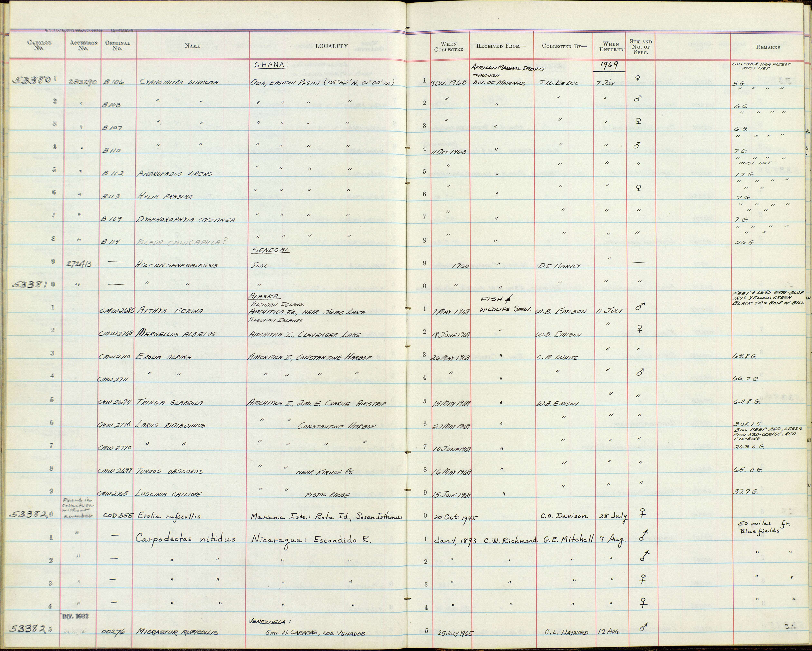Click the 'ACCESSION No.' column header
This screenshot has width=812, height=651.
pyautogui.click(x=84, y=46)
